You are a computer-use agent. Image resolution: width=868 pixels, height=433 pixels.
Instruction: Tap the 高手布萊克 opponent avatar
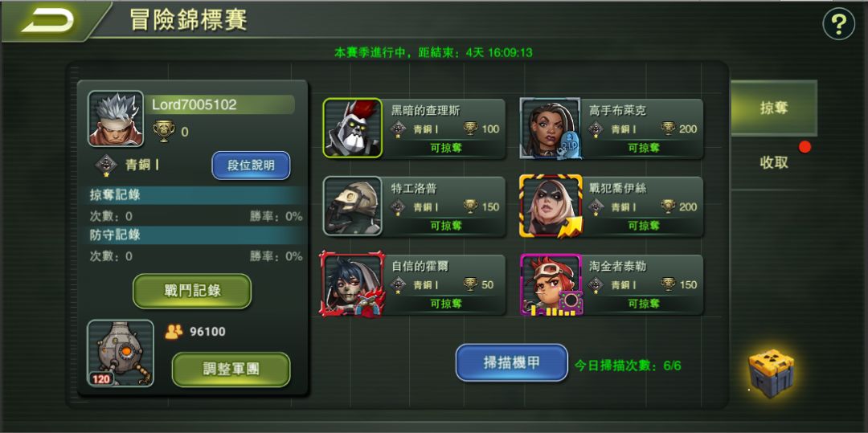tap(551, 129)
